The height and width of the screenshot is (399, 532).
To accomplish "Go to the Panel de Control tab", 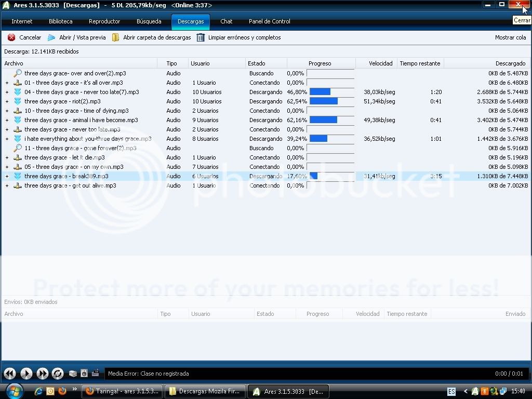I will [x=269, y=21].
